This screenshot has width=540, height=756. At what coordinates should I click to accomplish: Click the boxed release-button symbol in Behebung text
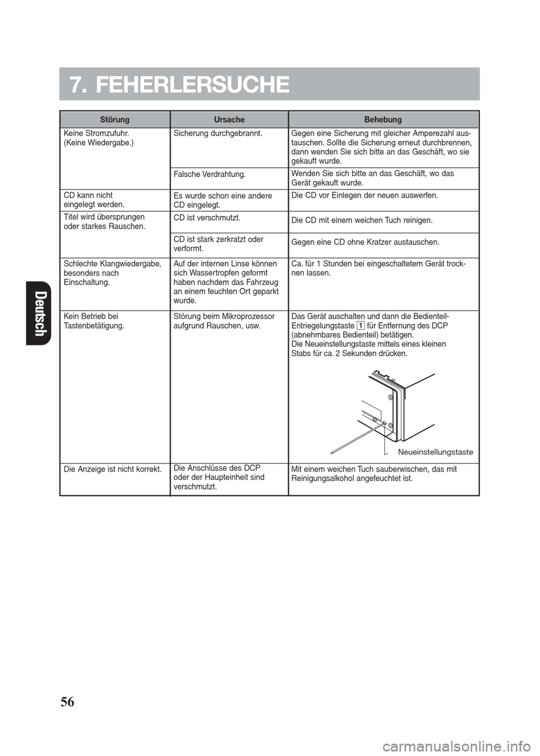[361, 326]
